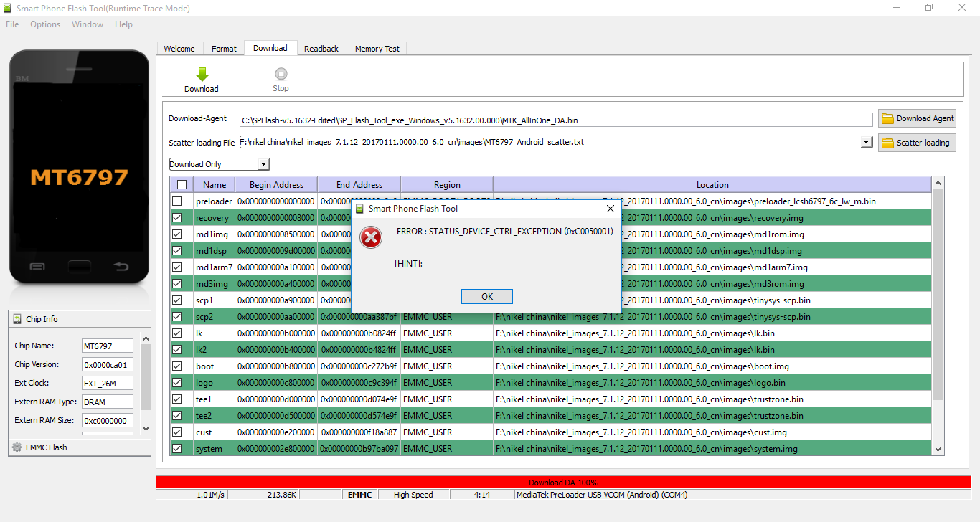This screenshot has height=522, width=980.
Task: Click the Download Agent folder icon
Action: tap(887, 119)
